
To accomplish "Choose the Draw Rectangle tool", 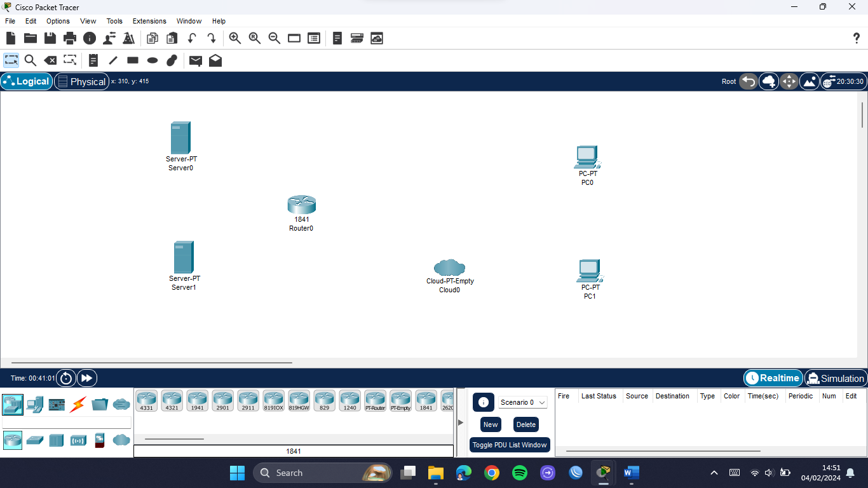I will click(133, 60).
